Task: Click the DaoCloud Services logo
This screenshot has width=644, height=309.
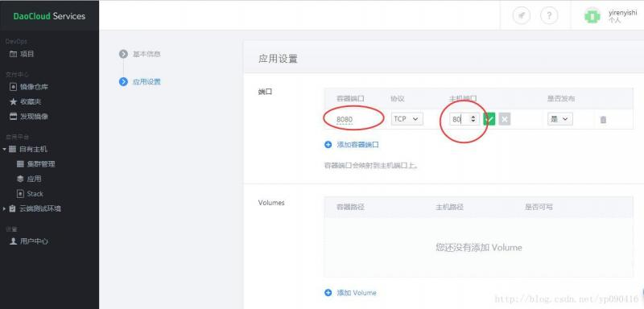Action: [49, 16]
